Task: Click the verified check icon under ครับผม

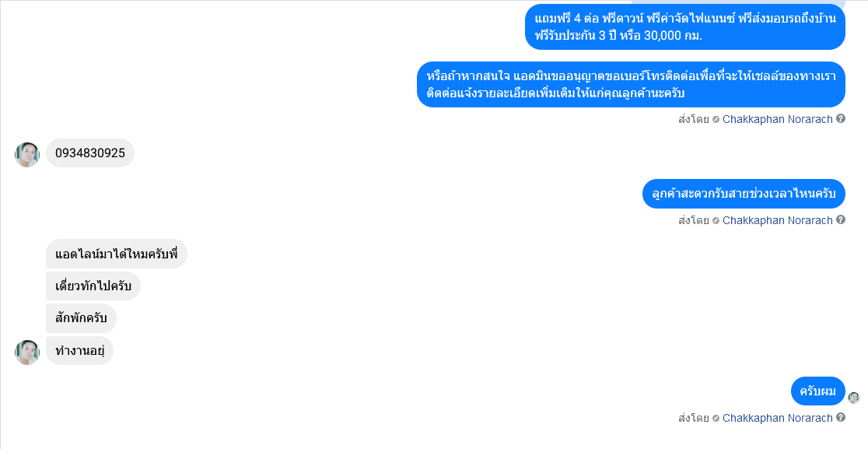Action: (x=716, y=419)
